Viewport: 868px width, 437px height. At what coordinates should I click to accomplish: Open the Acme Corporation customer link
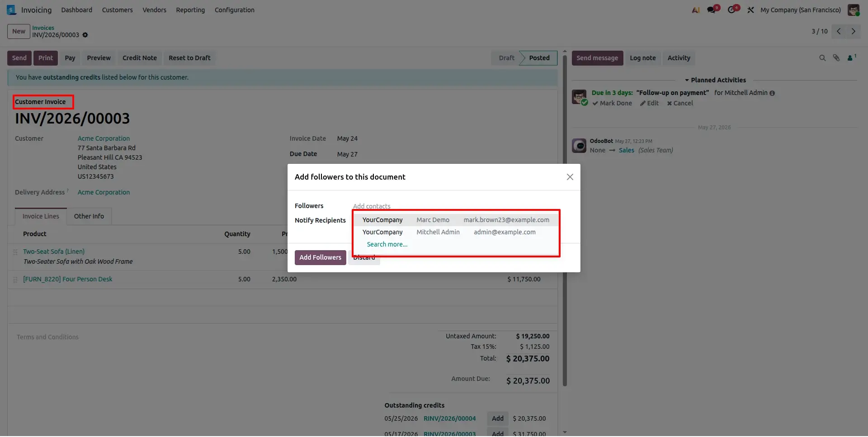(x=104, y=138)
